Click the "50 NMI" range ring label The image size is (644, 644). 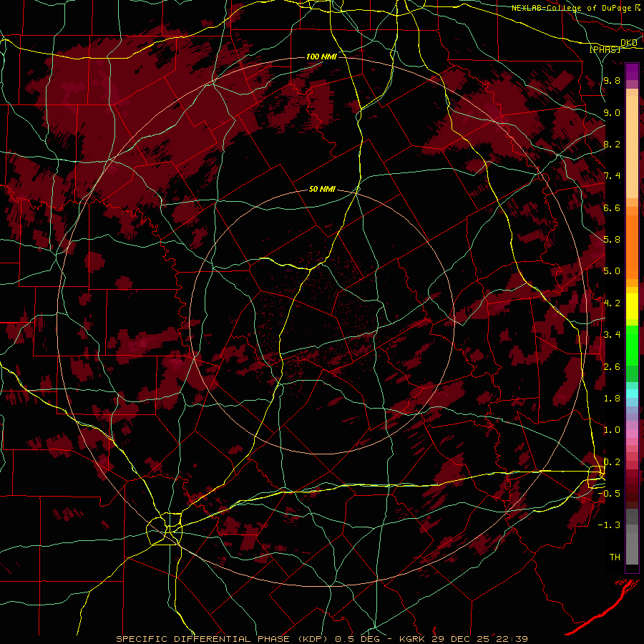pyautogui.click(x=322, y=190)
